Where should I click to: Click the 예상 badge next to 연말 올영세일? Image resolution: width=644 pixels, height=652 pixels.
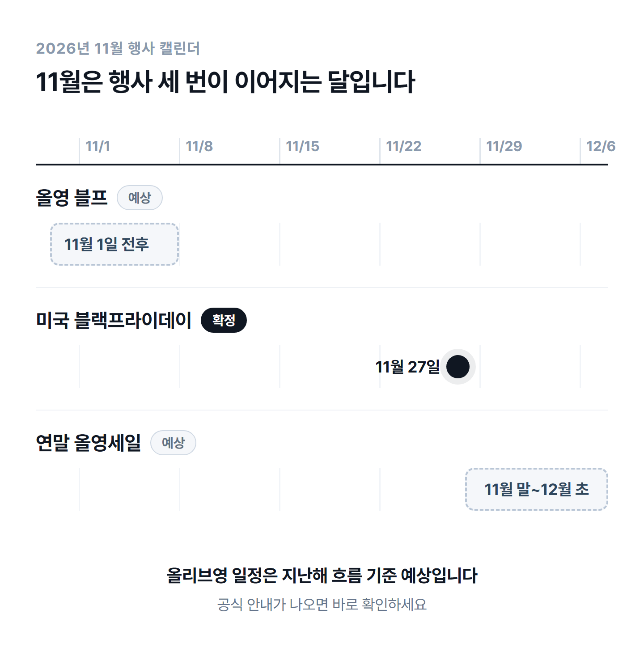pos(173,443)
